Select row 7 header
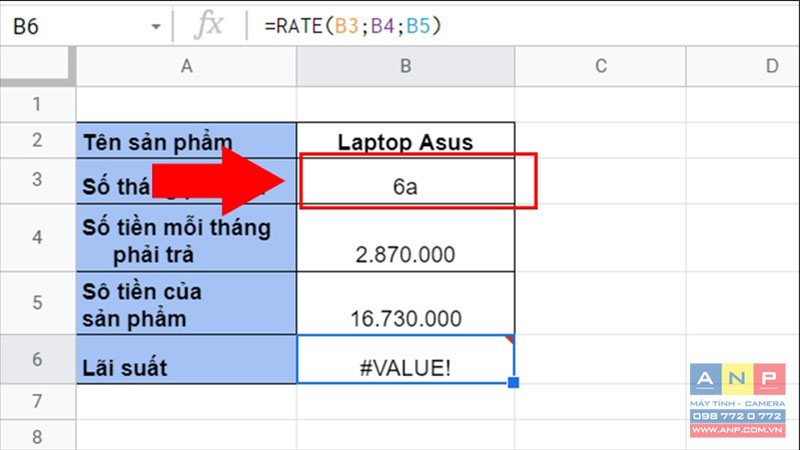The width and height of the screenshot is (800, 450). pyautogui.click(x=37, y=402)
